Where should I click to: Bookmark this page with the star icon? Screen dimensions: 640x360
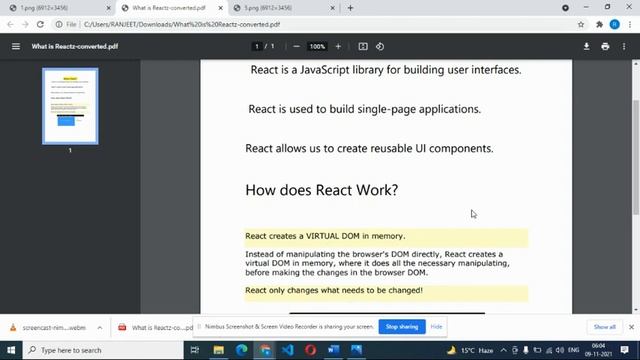(581, 24)
